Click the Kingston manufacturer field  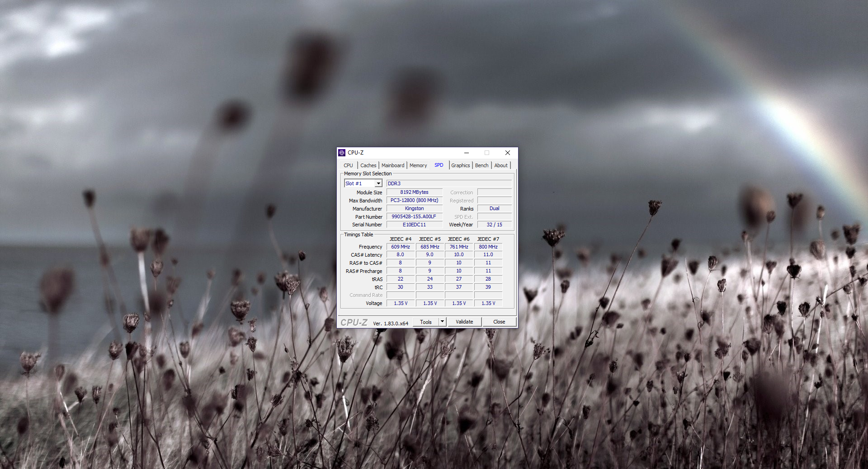[414, 209]
